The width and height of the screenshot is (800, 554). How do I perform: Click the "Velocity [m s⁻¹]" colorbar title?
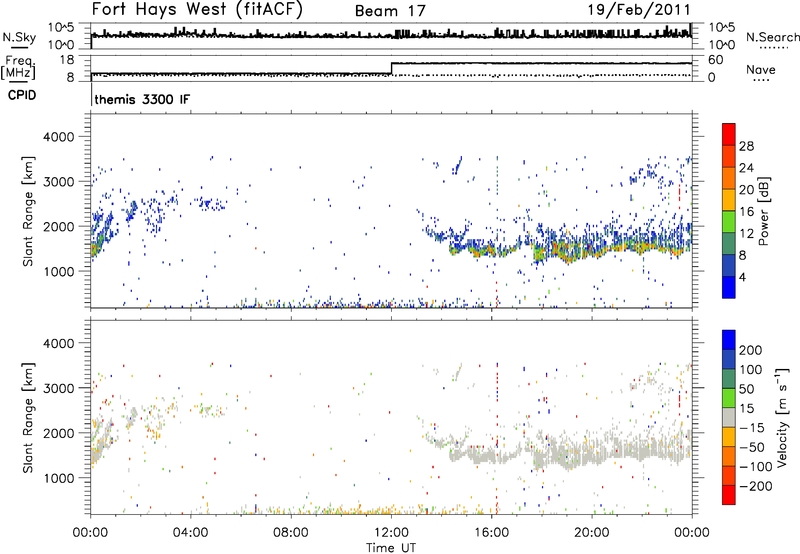[x=782, y=417]
